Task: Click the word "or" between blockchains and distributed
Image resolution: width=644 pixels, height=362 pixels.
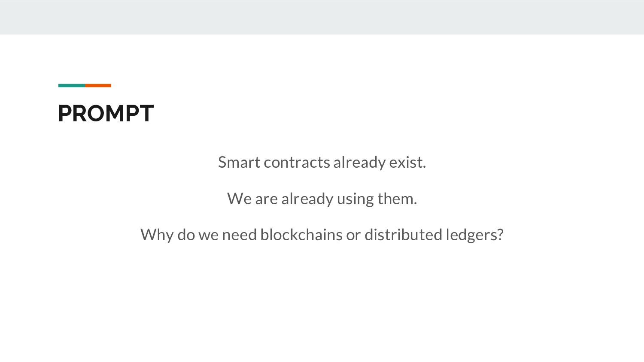Action: (x=353, y=235)
